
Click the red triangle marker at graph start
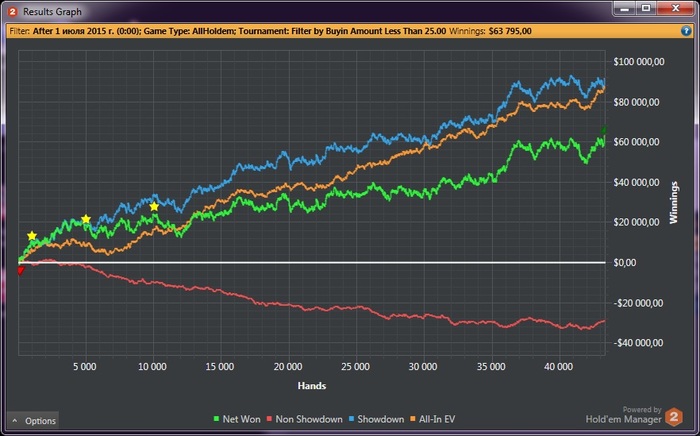[21, 270]
